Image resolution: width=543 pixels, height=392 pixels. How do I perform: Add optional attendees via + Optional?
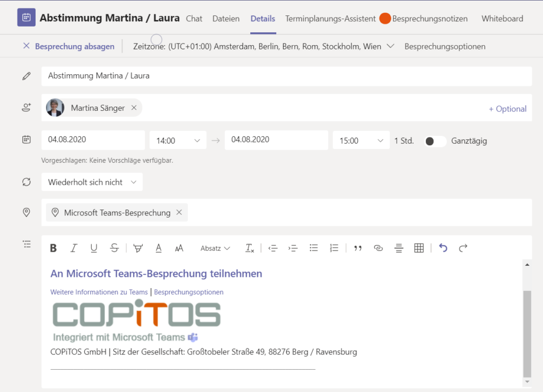point(507,109)
